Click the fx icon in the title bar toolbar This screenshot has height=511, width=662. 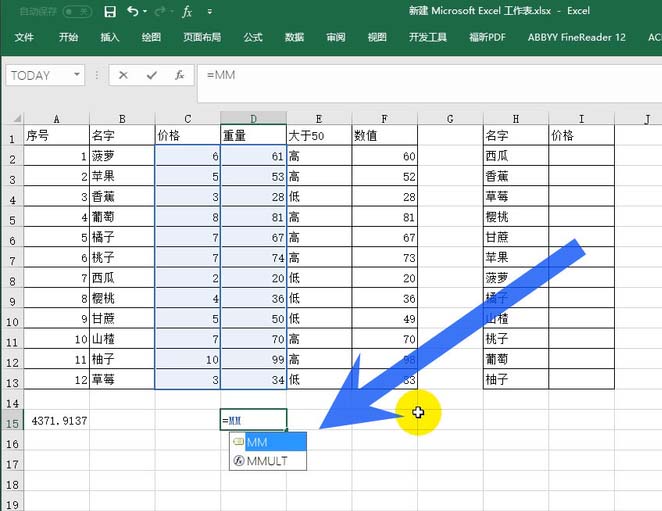point(187,12)
